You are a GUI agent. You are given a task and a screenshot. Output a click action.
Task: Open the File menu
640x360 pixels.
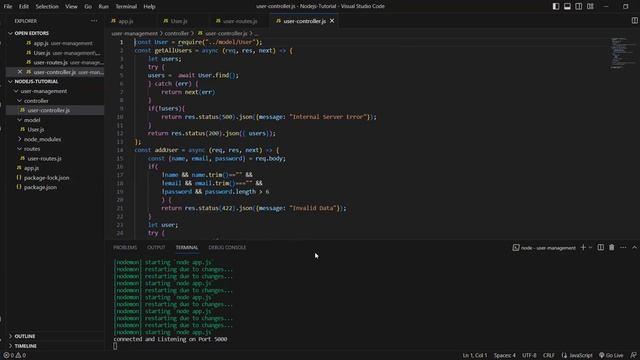coord(8,7)
